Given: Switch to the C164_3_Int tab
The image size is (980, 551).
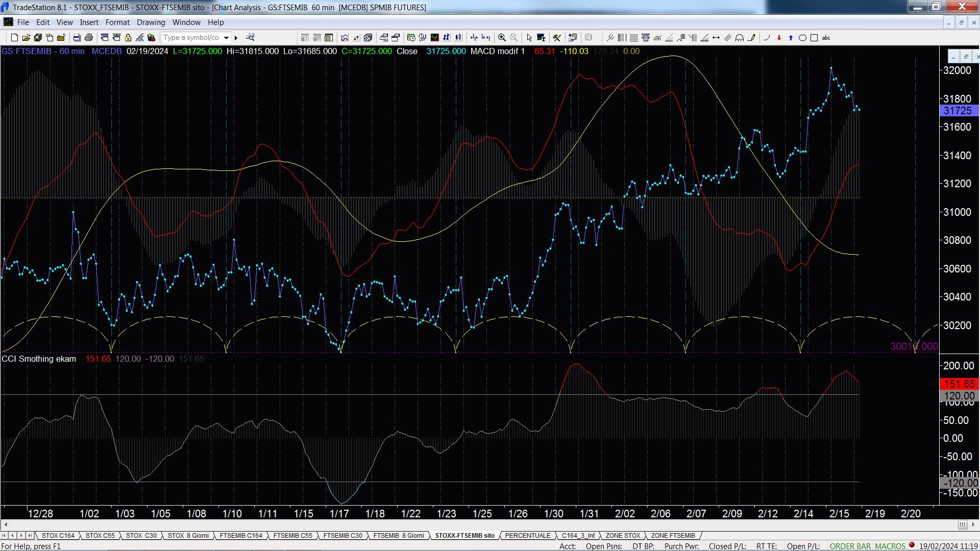Looking at the screenshot, I should (578, 536).
